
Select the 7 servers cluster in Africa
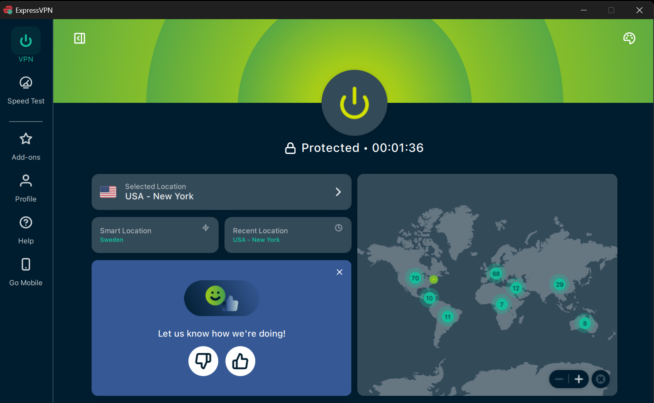pyautogui.click(x=502, y=304)
